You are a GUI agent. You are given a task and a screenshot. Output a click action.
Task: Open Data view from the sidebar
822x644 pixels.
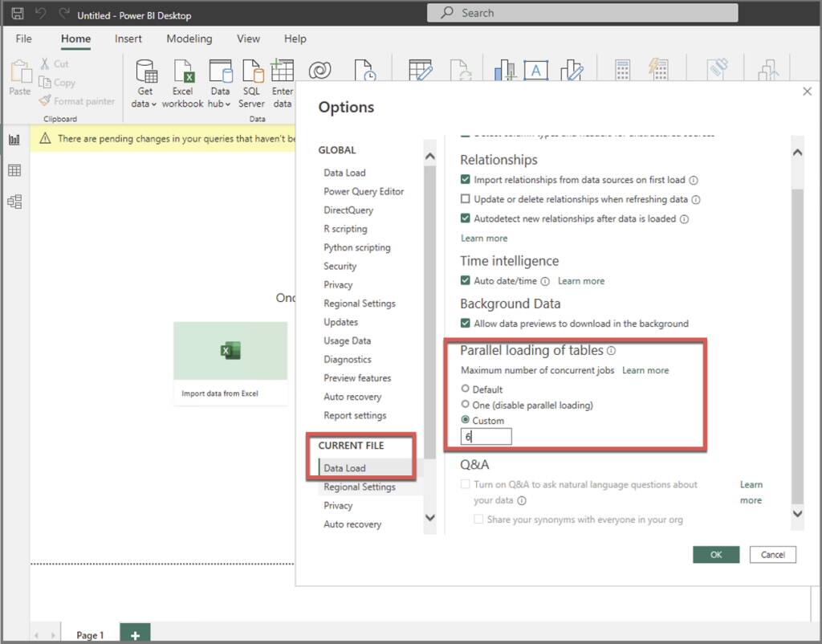click(14, 171)
